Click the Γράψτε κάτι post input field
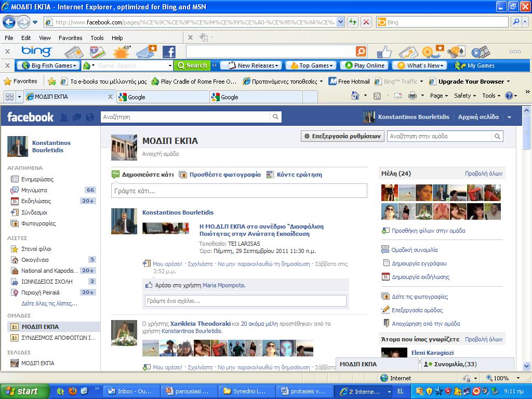This screenshot has width=532, height=399. click(x=239, y=191)
